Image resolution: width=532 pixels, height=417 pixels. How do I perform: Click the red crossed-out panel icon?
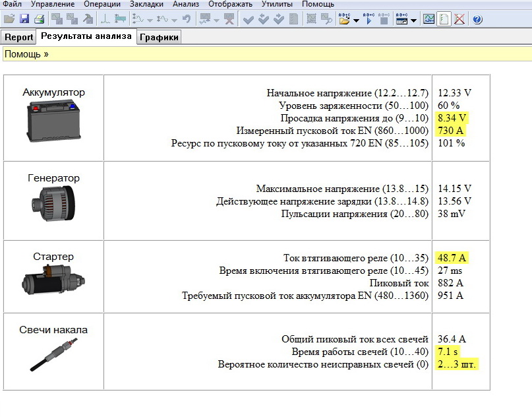[x=459, y=19]
